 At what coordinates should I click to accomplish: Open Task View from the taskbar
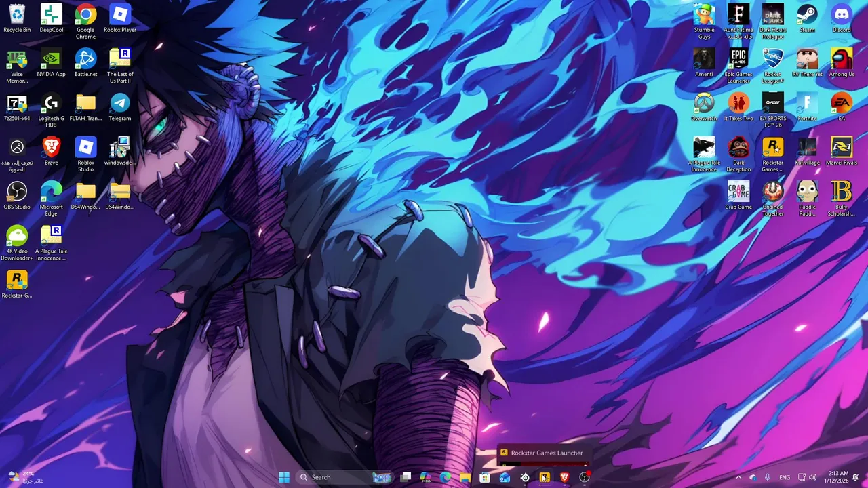(406, 477)
